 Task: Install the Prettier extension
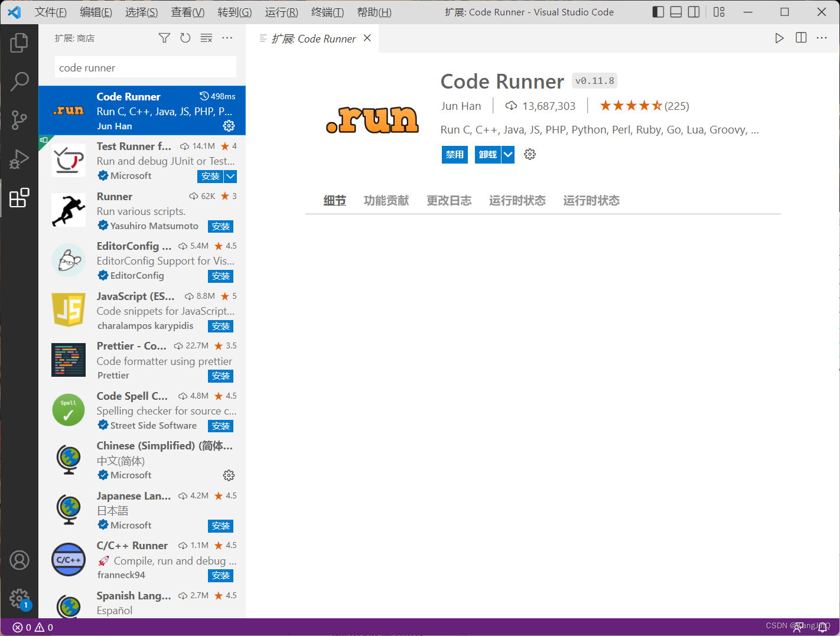point(221,376)
